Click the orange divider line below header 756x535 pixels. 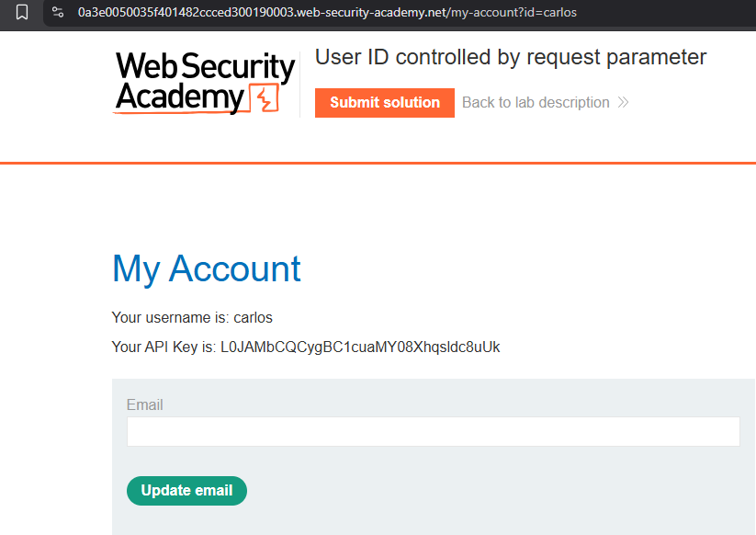pos(378,163)
